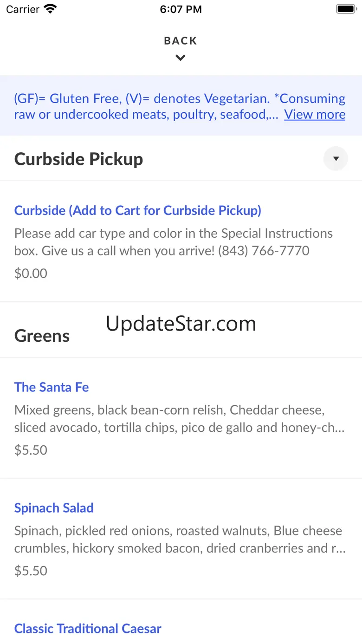Open the Spinach Salad item
Image resolution: width=362 pixels, height=644 pixels.
click(54, 508)
